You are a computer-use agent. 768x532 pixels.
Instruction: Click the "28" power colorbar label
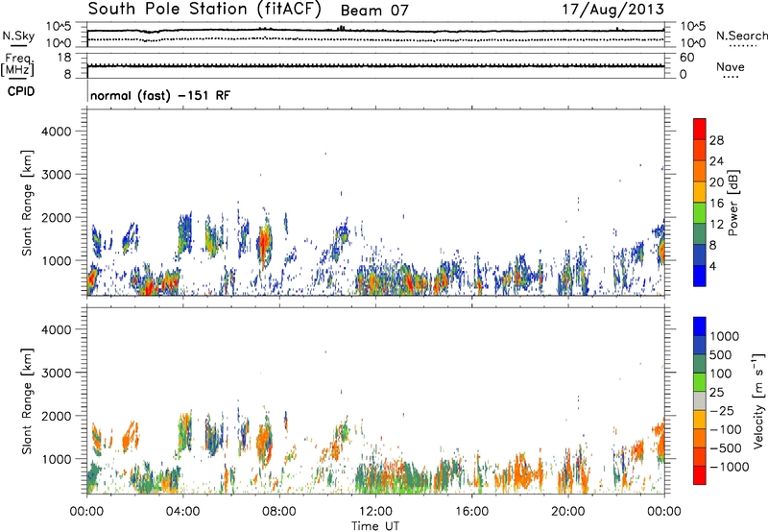[716, 140]
